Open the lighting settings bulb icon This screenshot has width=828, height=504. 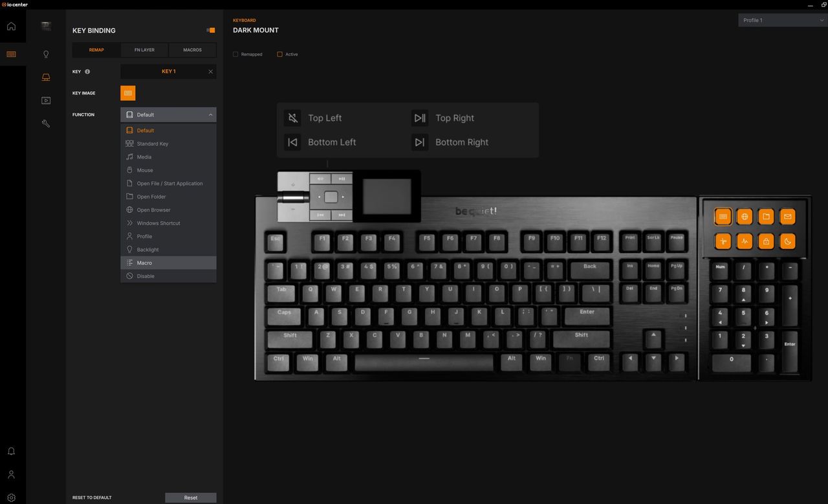tap(46, 54)
